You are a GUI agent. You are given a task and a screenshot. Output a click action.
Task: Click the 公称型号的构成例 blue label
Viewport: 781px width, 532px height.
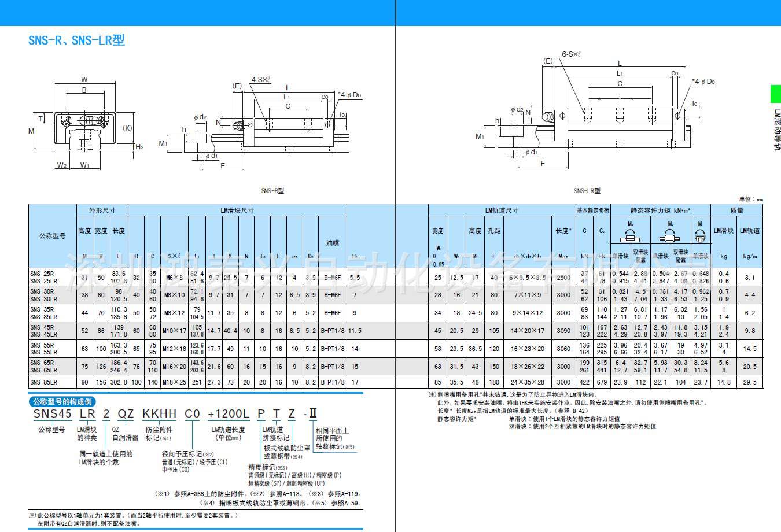(62, 401)
